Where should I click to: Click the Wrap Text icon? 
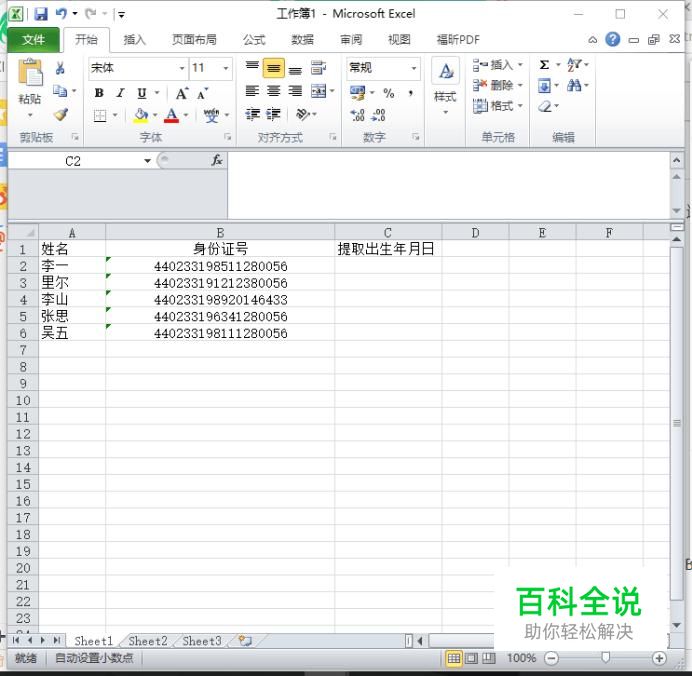(x=318, y=68)
